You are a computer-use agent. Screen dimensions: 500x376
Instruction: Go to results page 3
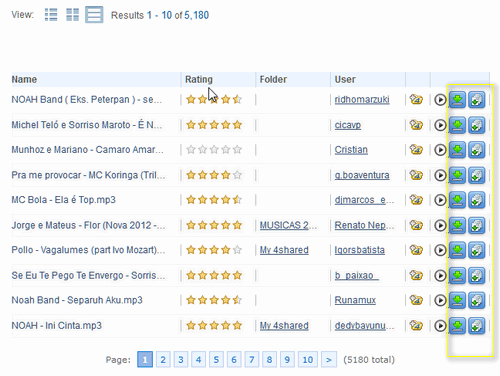click(181, 360)
